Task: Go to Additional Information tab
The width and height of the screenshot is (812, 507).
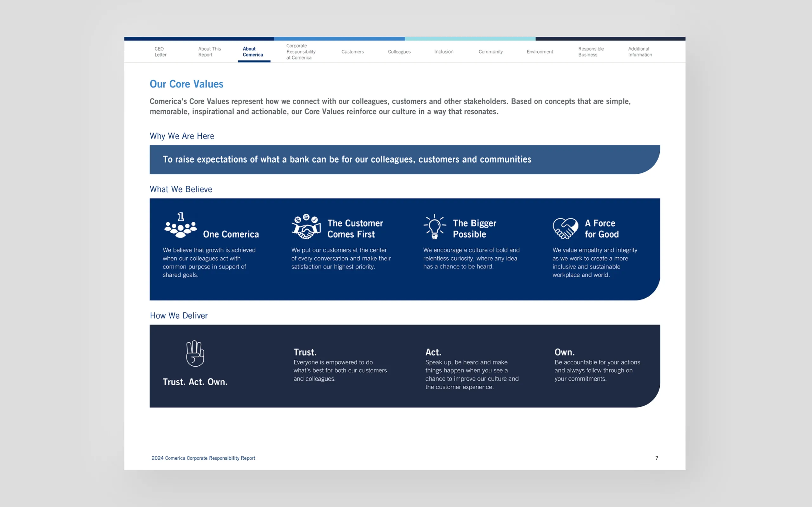Action: click(640, 52)
